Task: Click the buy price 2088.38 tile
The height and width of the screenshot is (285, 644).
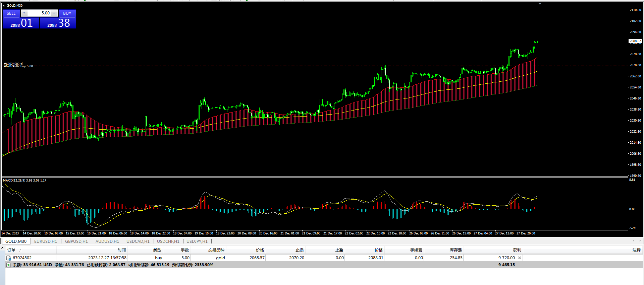Action: pyautogui.click(x=58, y=23)
